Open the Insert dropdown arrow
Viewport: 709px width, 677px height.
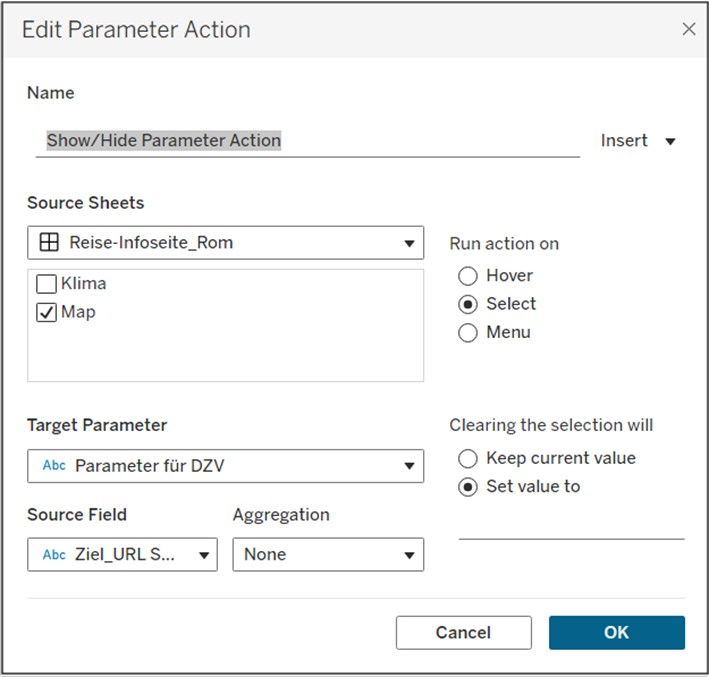click(x=670, y=141)
